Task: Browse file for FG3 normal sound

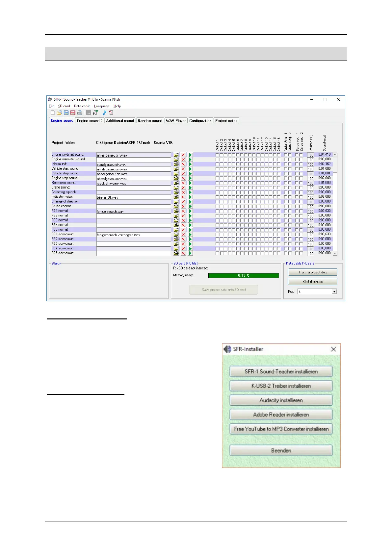Action: point(176,220)
